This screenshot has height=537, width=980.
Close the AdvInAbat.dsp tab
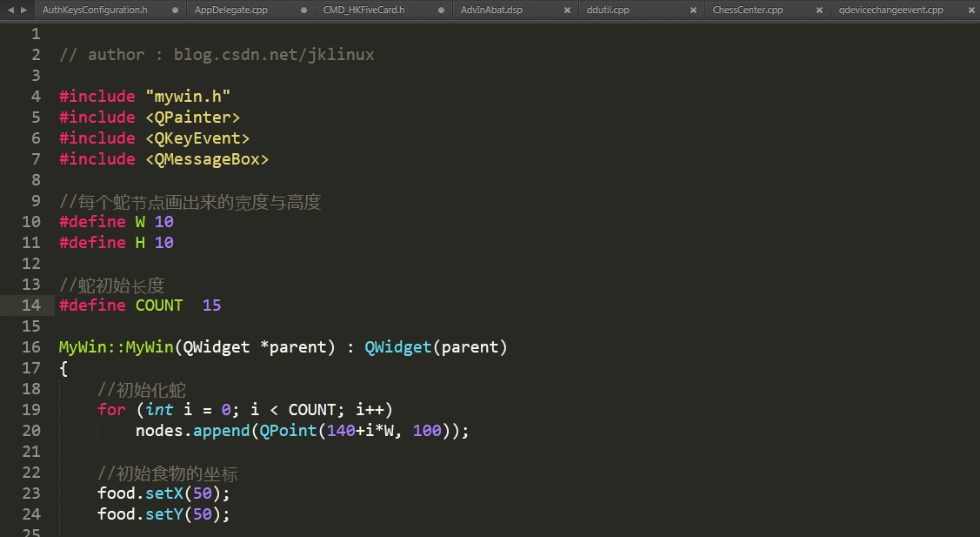[x=569, y=11]
